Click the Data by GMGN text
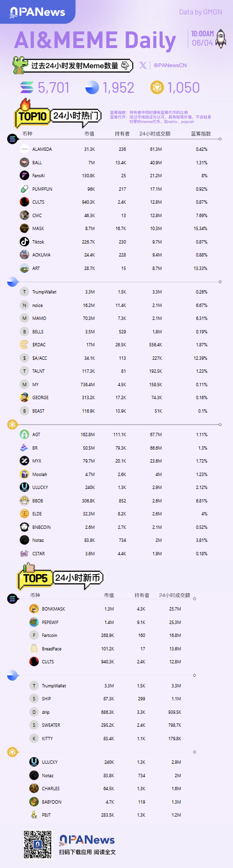 pos(200,12)
